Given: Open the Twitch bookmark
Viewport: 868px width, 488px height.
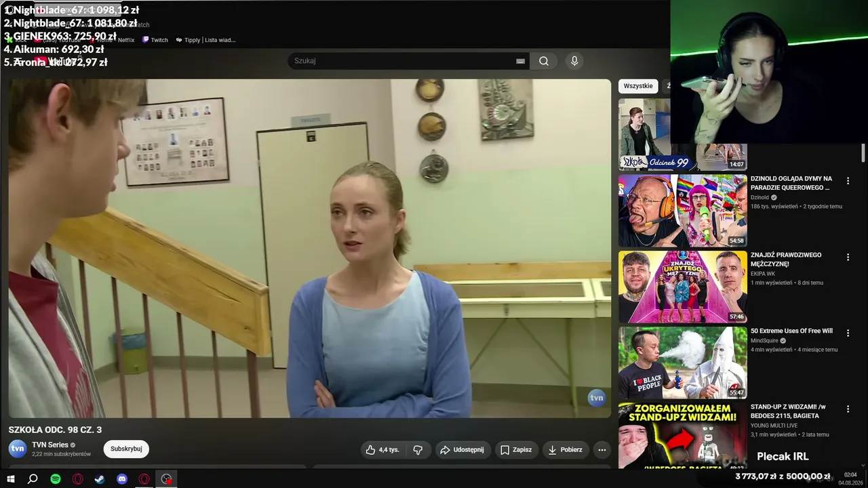Looking at the screenshot, I should (155, 40).
